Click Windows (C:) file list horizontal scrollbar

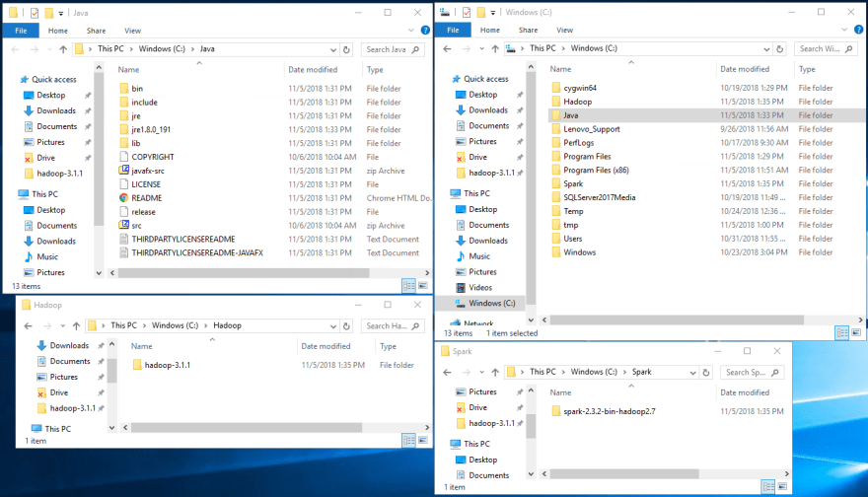point(677,319)
